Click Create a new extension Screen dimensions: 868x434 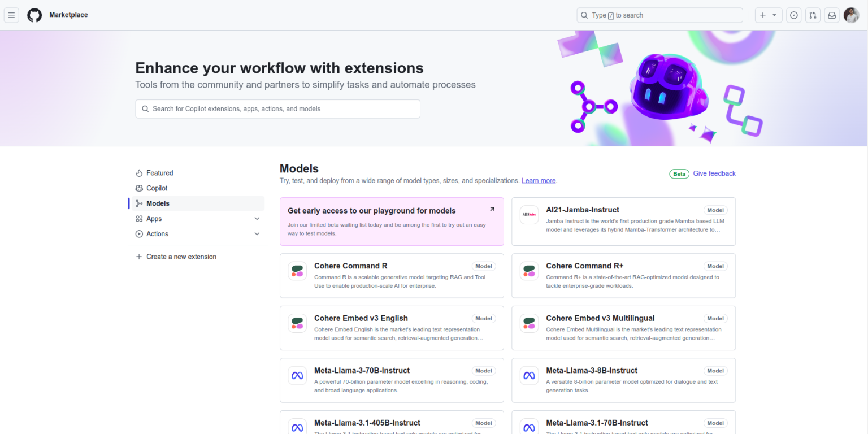coord(181,256)
